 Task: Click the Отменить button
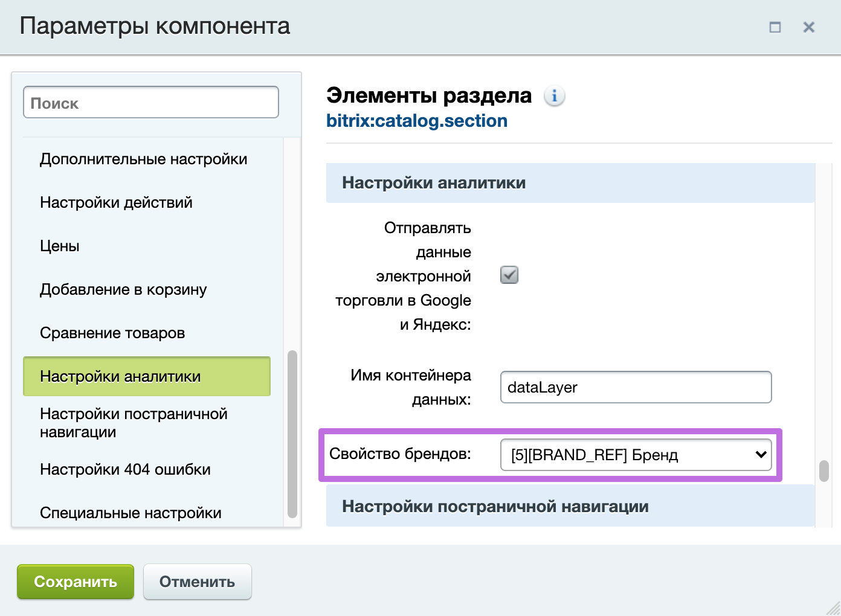[198, 582]
